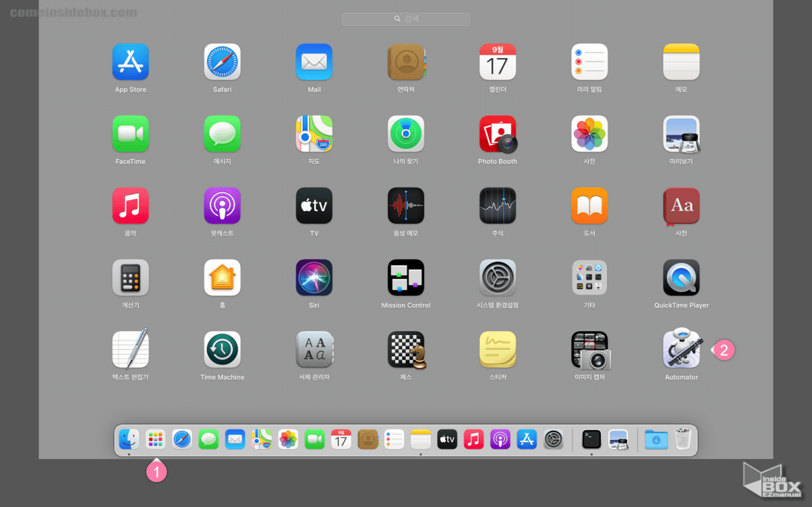
Task: Open Contacts from the Dock
Action: pyautogui.click(x=367, y=439)
